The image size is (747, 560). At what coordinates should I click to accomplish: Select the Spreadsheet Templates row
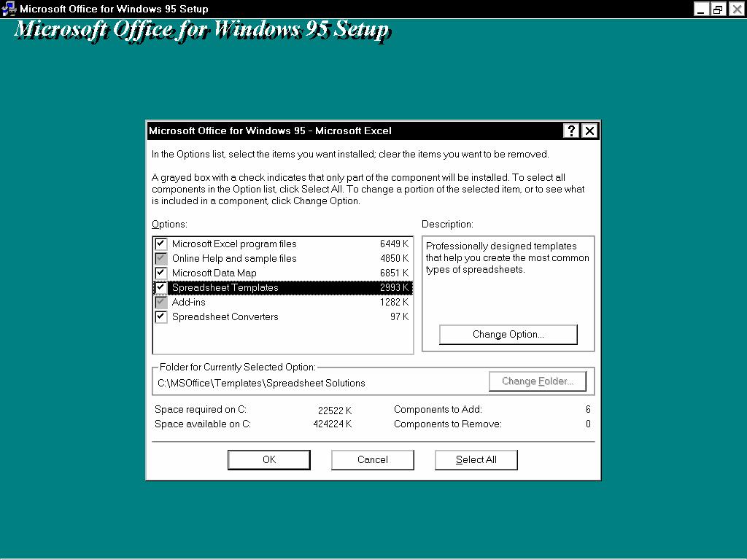282,287
